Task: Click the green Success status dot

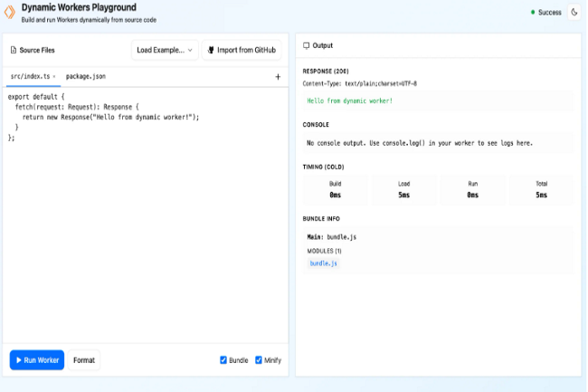Action: point(533,13)
